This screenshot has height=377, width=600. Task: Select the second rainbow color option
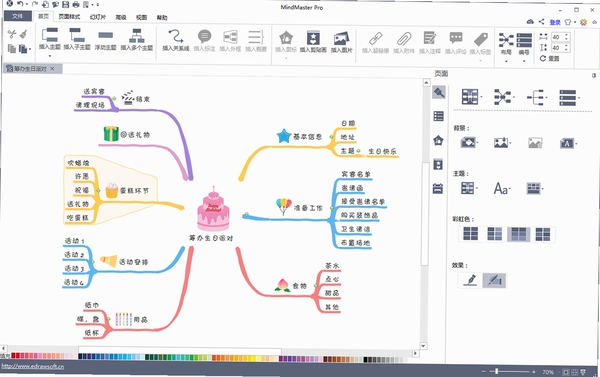coord(494,234)
